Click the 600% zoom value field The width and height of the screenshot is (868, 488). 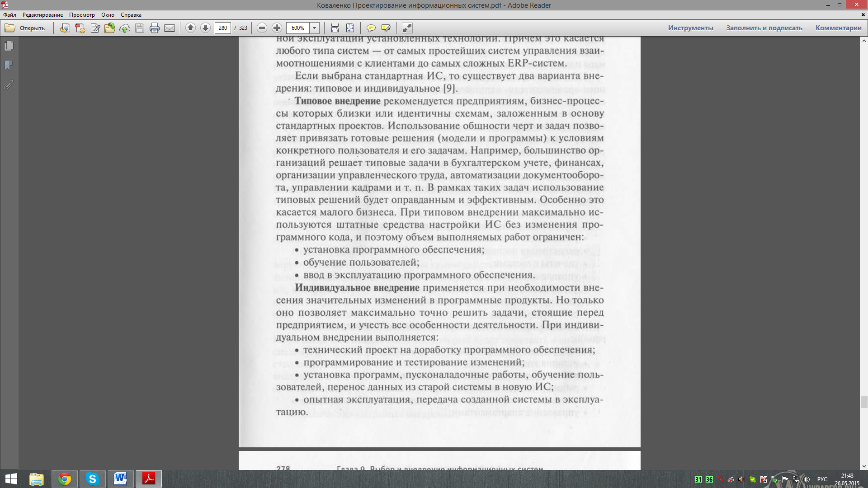[x=298, y=28]
